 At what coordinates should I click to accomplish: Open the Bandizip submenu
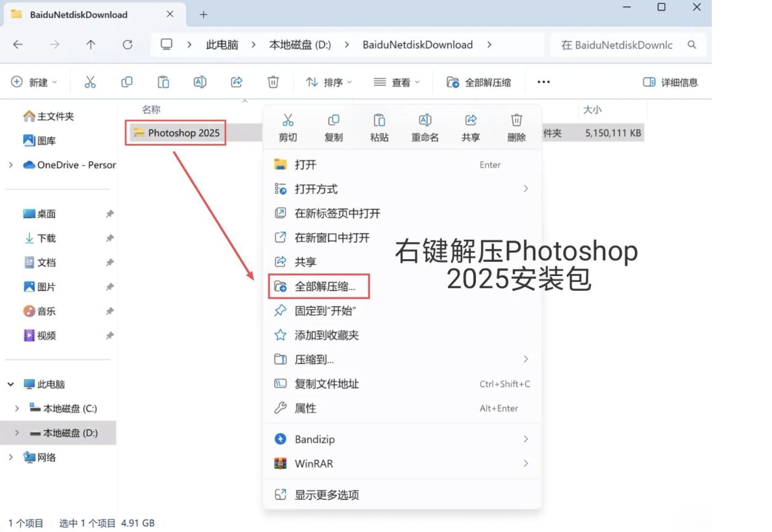(402, 440)
